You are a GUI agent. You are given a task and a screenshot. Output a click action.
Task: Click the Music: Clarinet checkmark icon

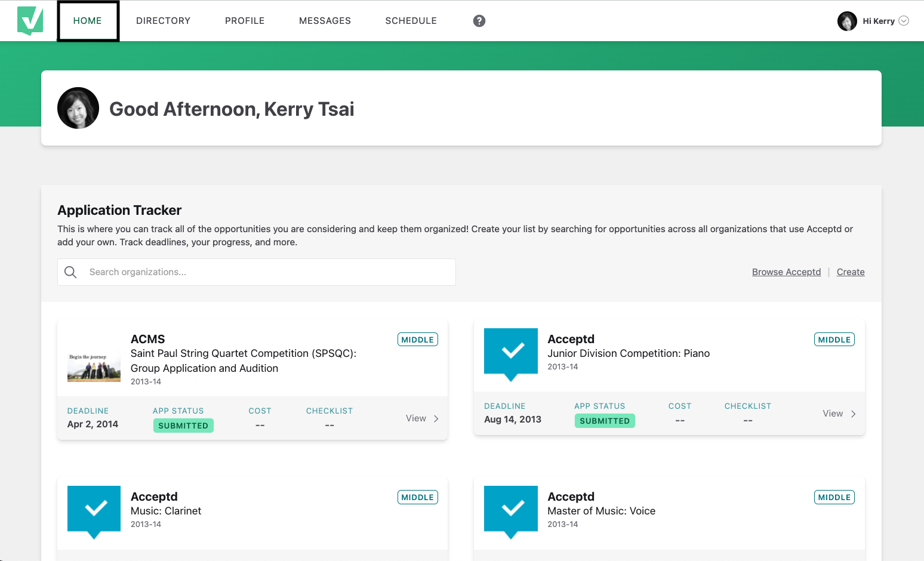click(94, 512)
